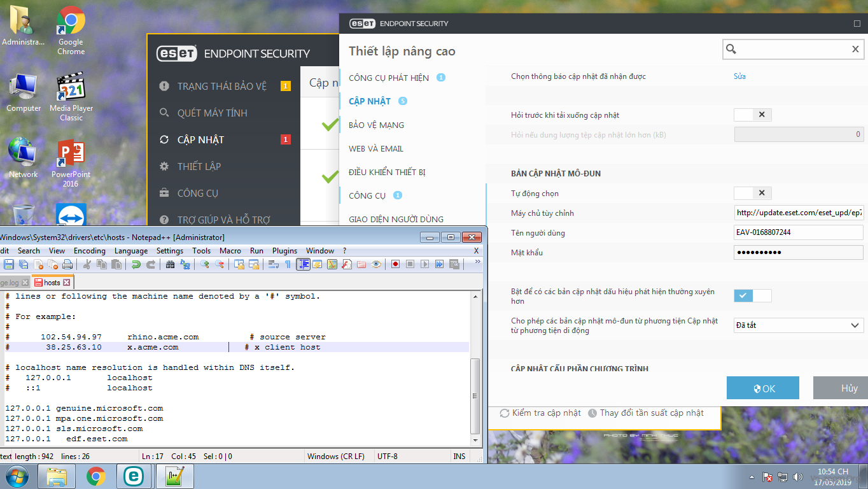Expand hidden Notepad++ toolbar items chevron
The width and height of the screenshot is (868, 489).
478,262
